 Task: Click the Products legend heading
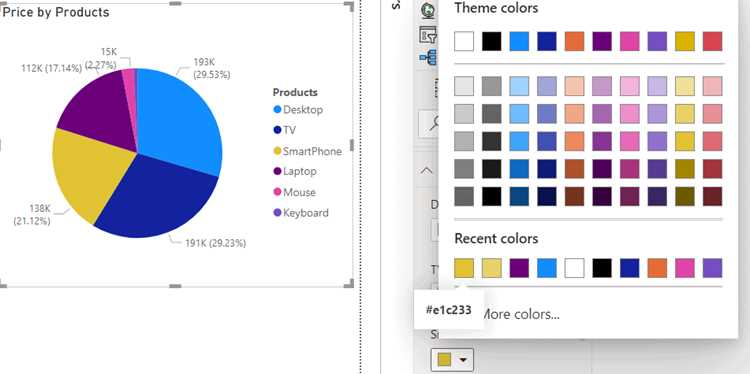click(295, 92)
